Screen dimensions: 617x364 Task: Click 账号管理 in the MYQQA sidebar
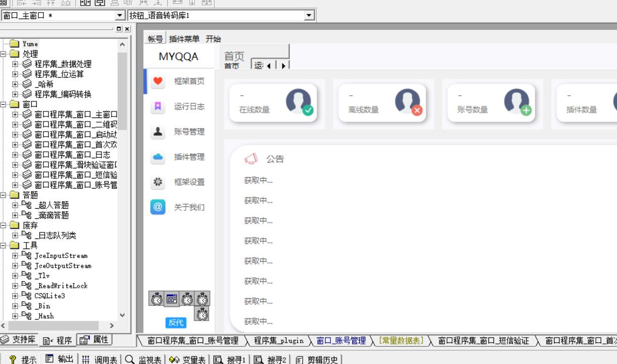(189, 132)
